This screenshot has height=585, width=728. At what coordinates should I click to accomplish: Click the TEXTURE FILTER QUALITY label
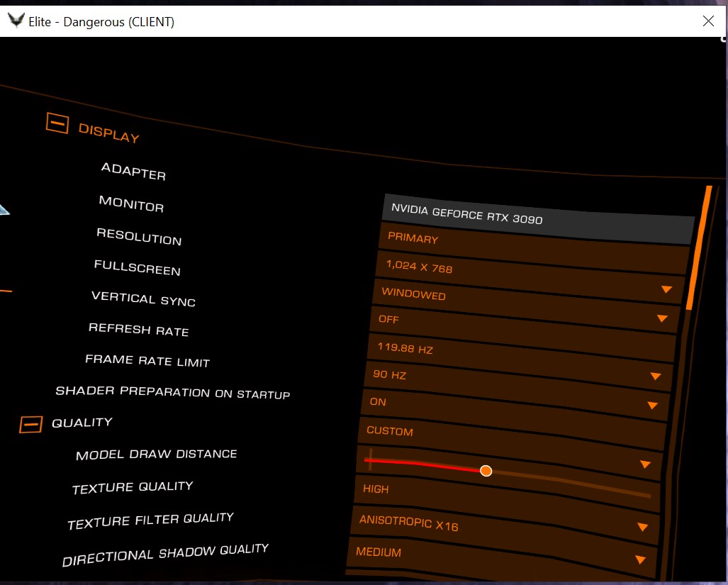click(x=150, y=520)
